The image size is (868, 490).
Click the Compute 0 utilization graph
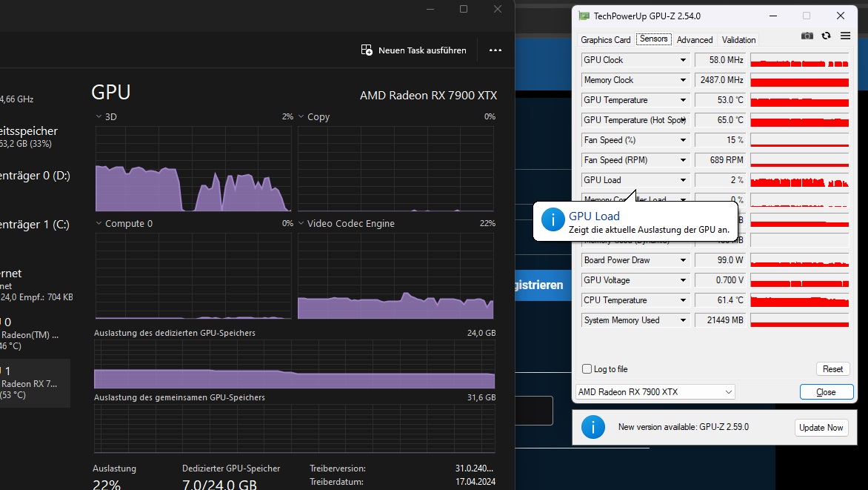click(193, 276)
